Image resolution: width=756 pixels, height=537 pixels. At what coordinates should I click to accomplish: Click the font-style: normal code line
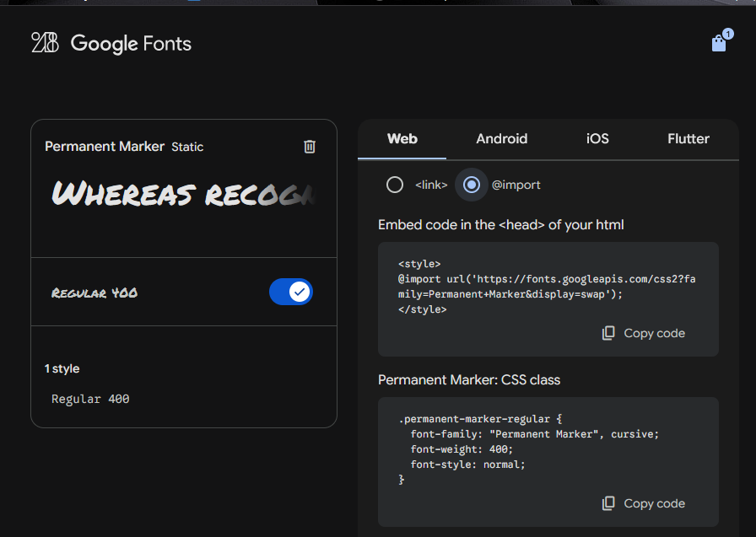467,465
